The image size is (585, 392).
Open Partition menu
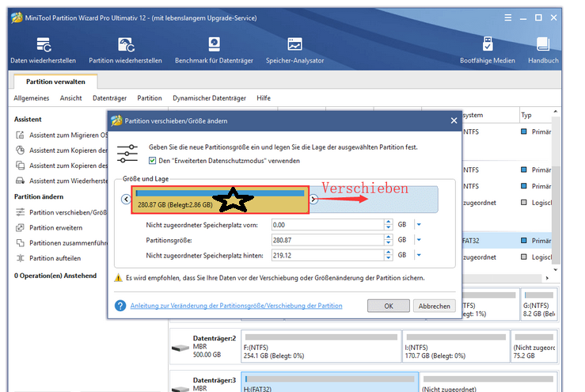tap(150, 98)
